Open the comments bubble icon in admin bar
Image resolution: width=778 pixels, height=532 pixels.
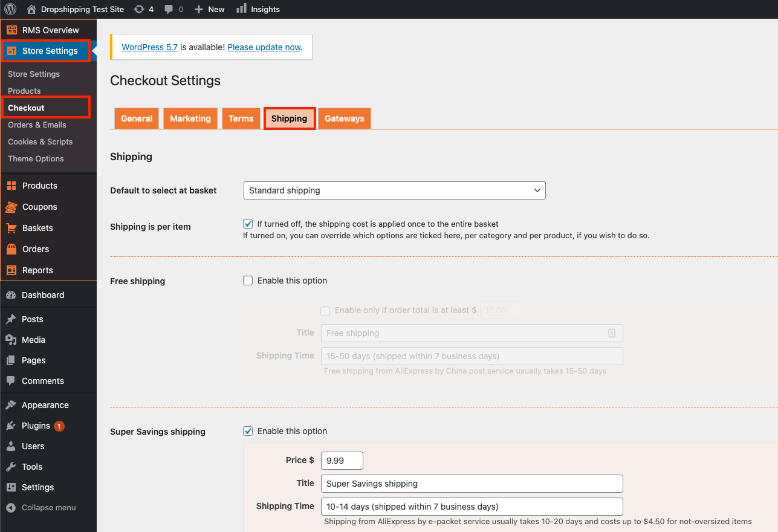pyautogui.click(x=169, y=9)
